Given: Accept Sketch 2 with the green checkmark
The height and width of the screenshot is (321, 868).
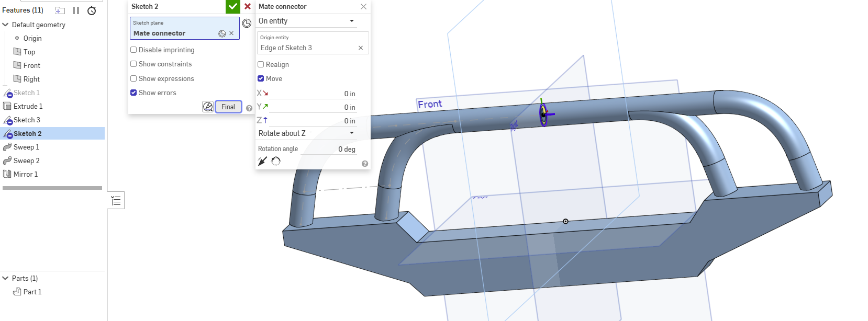Looking at the screenshot, I should point(233,6).
